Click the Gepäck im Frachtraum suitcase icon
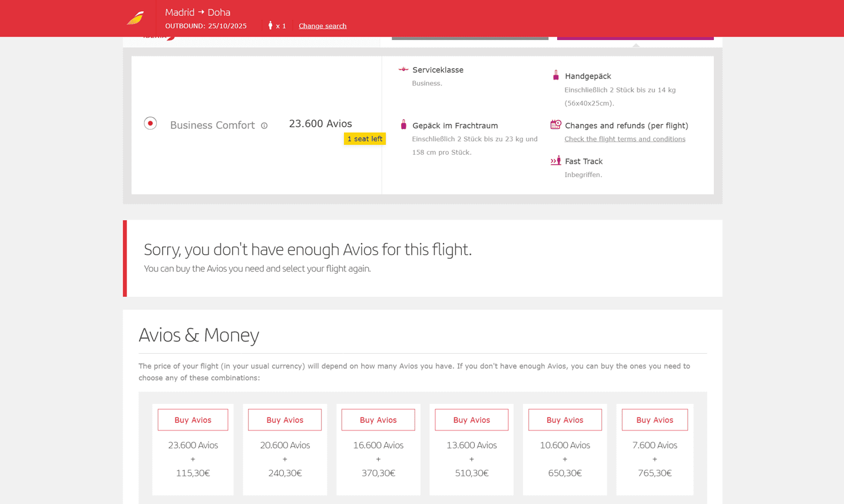844x504 pixels. click(x=403, y=125)
